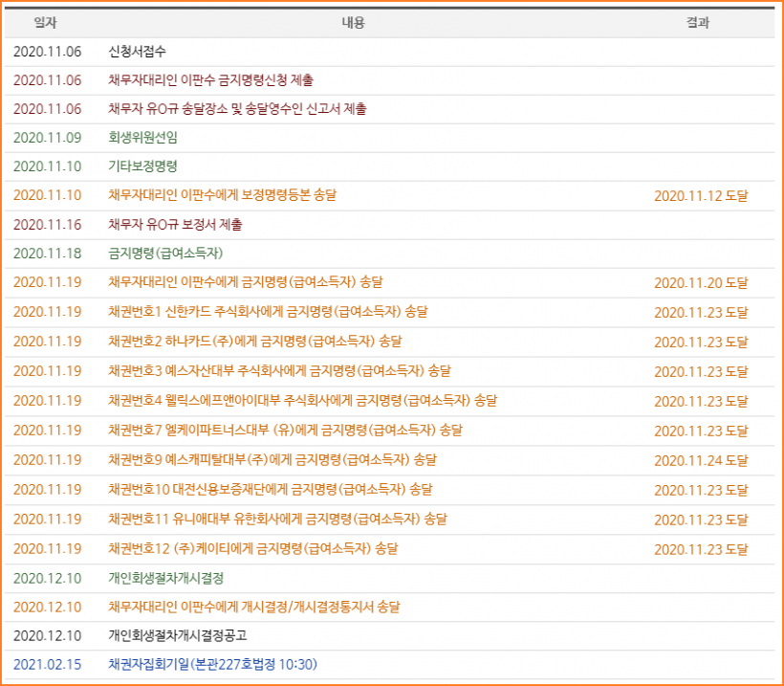Click 도달 result in 대전신용보증재단 row
784x686 pixels.
[701, 490]
